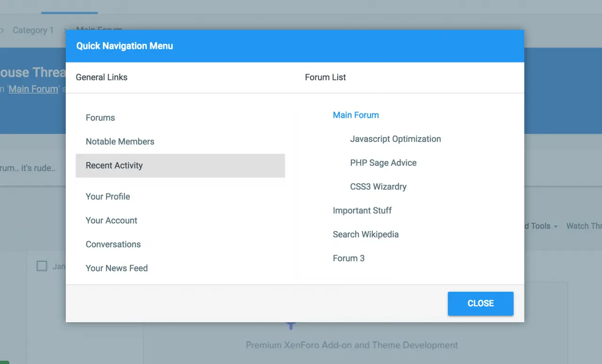
Task: Open the Forums link
Action: tap(100, 118)
